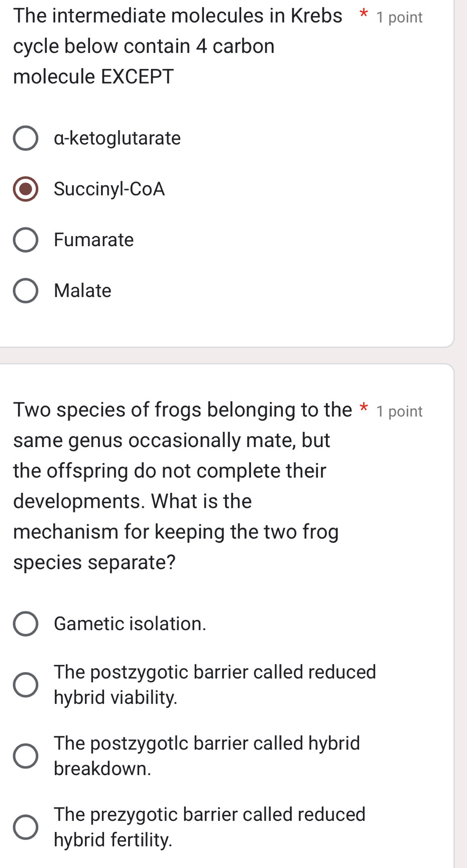Select the Malate radio button
The height and width of the screenshot is (868, 467).
point(26,291)
